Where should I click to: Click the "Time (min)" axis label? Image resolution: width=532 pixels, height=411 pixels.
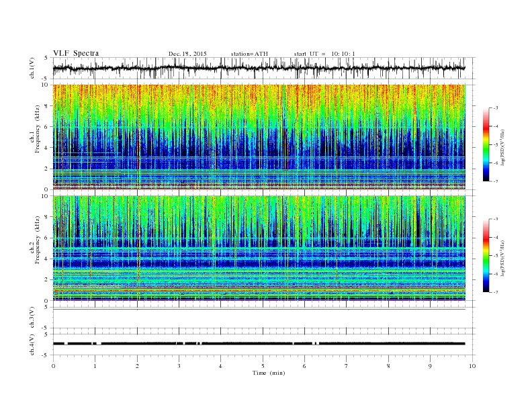(x=269, y=373)
